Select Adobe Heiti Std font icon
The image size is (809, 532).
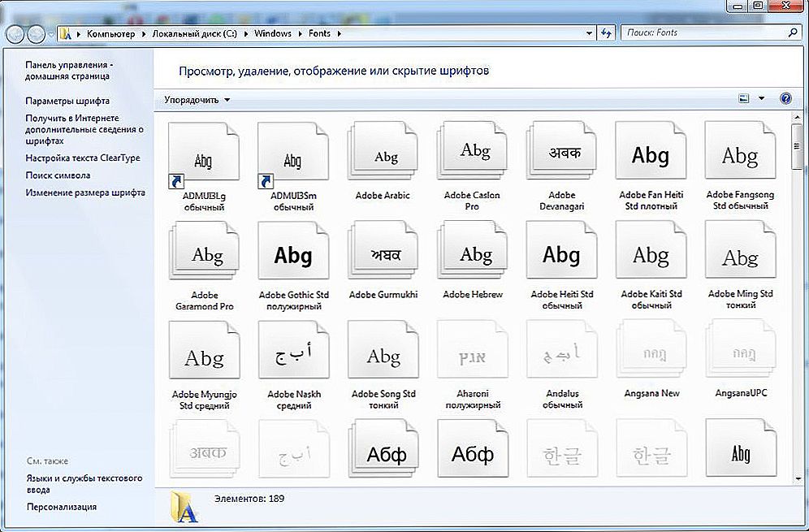coord(561,251)
